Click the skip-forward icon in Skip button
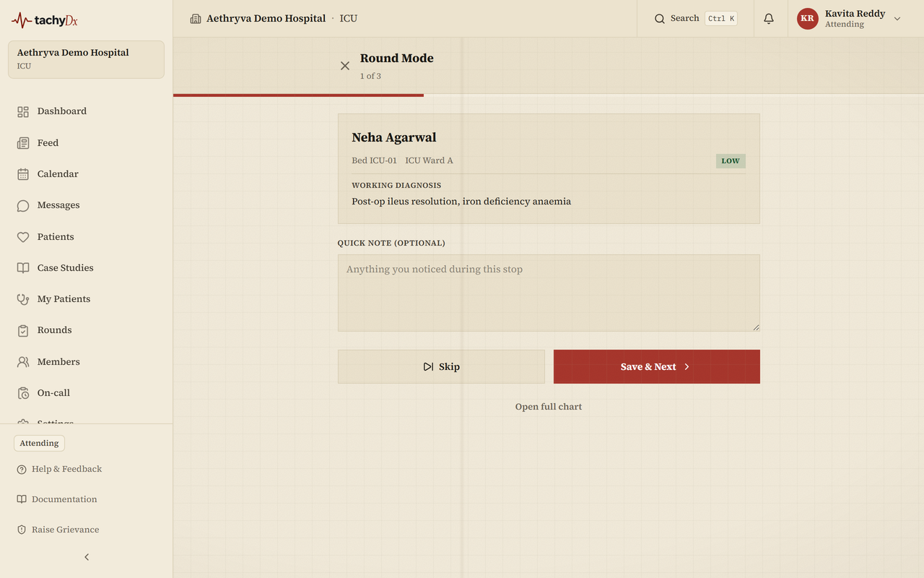The width and height of the screenshot is (924, 578). point(429,367)
